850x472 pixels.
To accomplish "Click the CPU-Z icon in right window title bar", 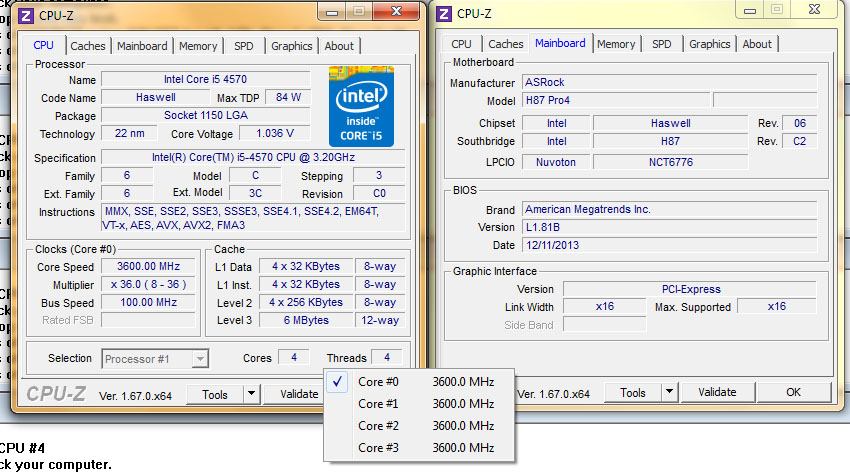I will 444,14.
